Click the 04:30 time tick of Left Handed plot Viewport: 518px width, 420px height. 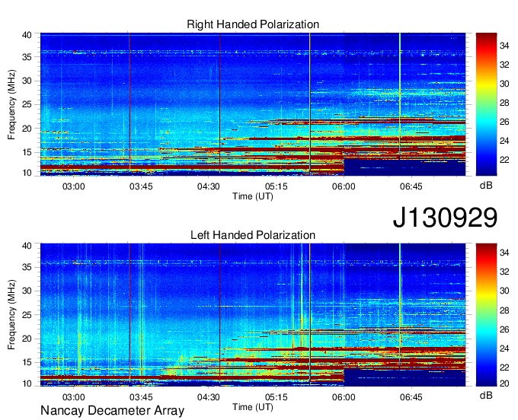click(x=209, y=397)
